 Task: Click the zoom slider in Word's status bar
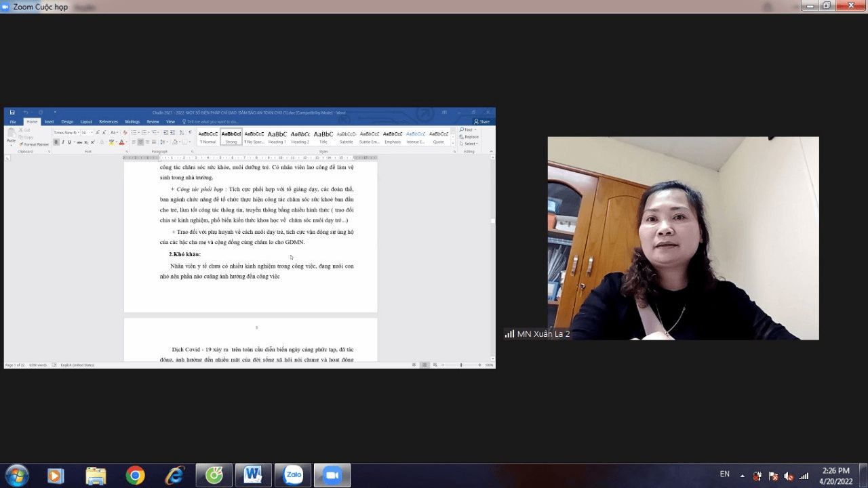click(461, 365)
